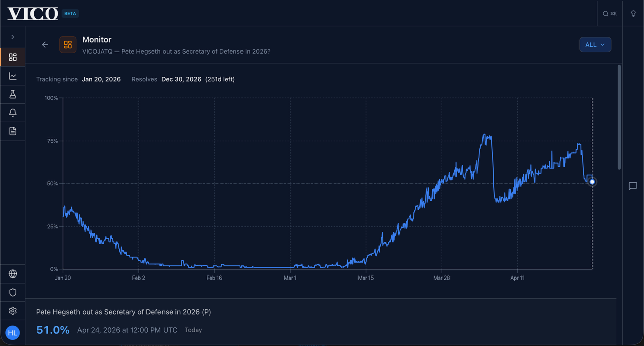Click the Feb 2 x-axis label
Image resolution: width=644 pixels, height=346 pixels.
(x=138, y=278)
